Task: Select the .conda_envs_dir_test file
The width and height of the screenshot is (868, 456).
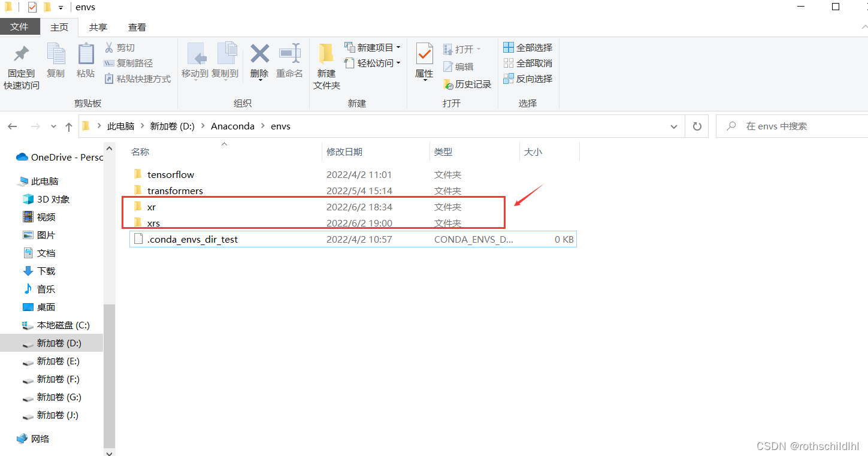Action: (x=353, y=239)
